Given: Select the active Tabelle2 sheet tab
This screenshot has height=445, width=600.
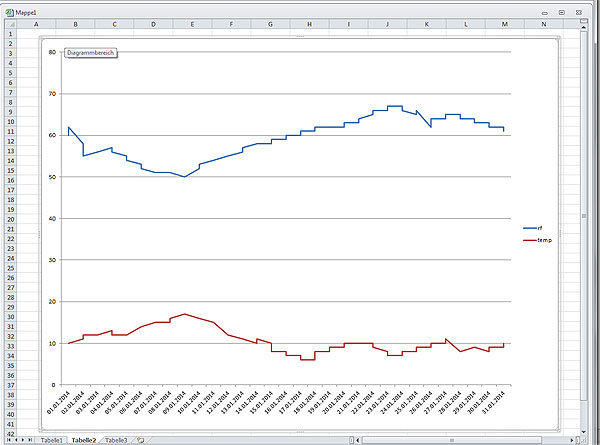Looking at the screenshot, I should (x=83, y=440).
